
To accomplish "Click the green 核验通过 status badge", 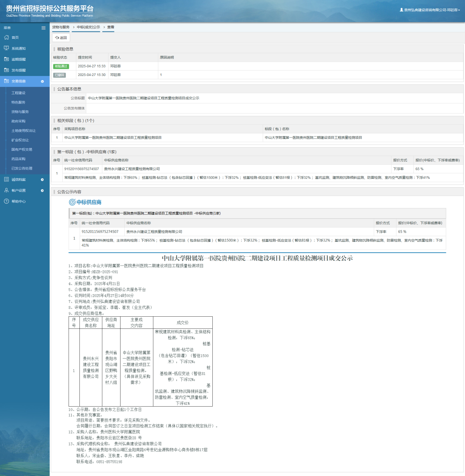I will point(61,66).
